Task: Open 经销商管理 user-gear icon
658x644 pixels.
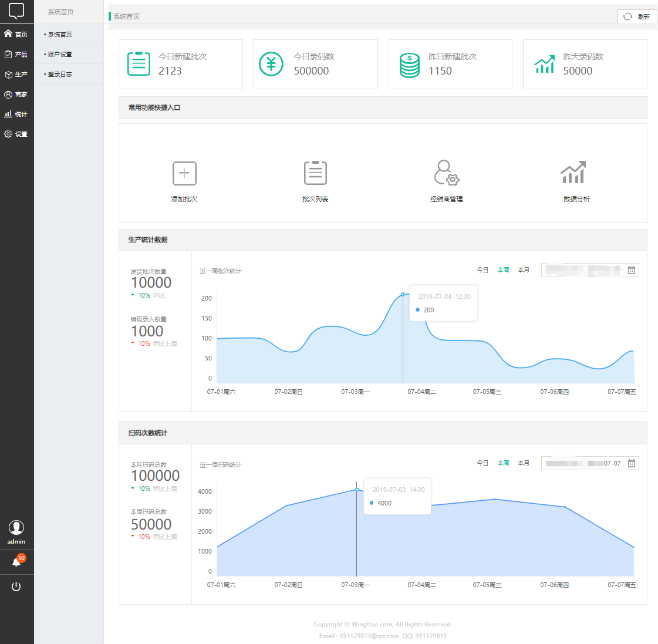Action: [x=446, y=173]
